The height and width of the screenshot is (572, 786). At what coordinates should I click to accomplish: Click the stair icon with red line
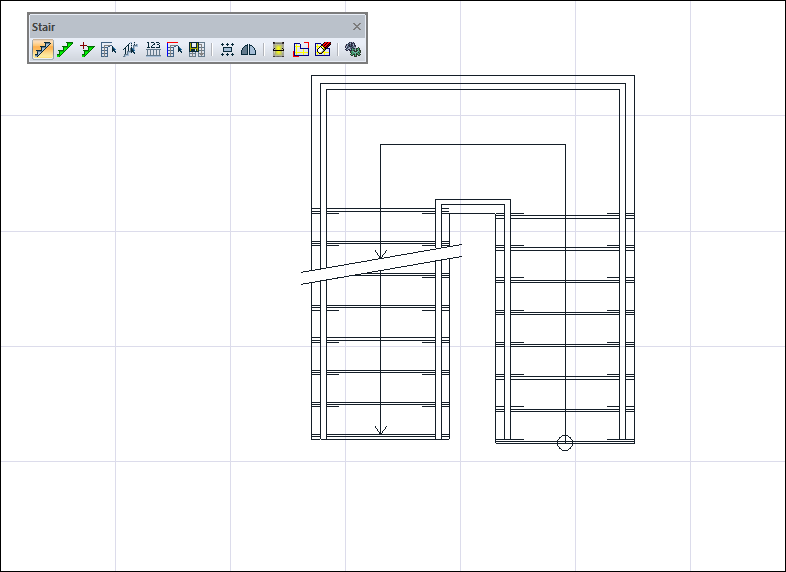[x=175, y=49]
